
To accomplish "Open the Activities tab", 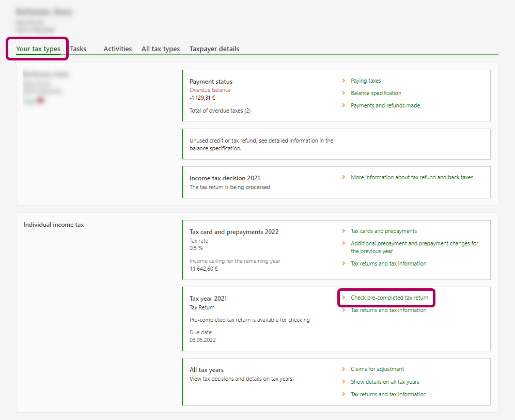I will pos(117,49).
